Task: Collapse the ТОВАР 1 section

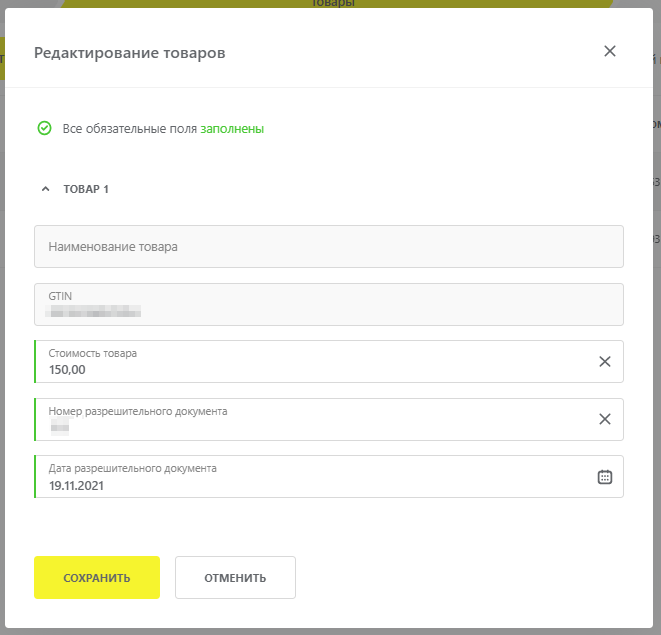Action: (46, 189)
